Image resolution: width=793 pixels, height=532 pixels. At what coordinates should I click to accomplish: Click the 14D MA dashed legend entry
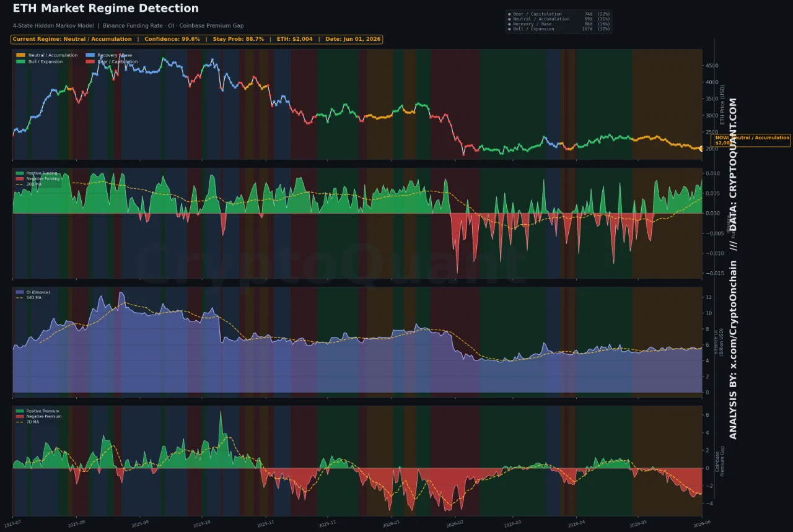tap(28, 297)
